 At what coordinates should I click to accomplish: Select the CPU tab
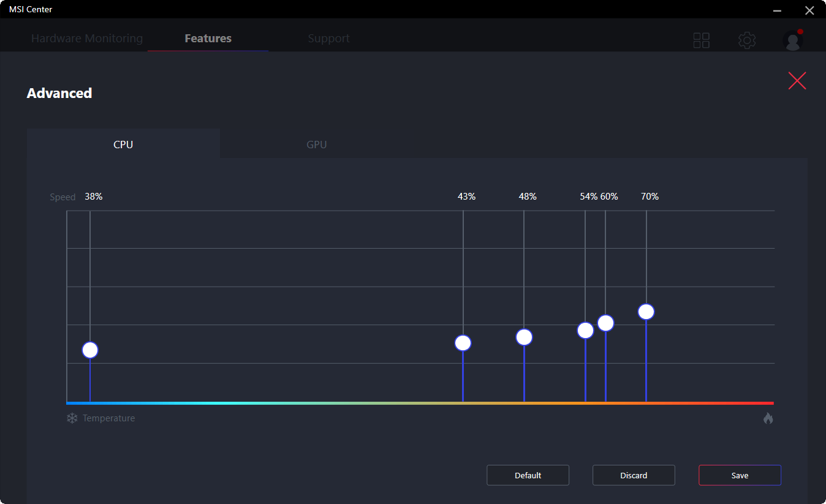123,145
